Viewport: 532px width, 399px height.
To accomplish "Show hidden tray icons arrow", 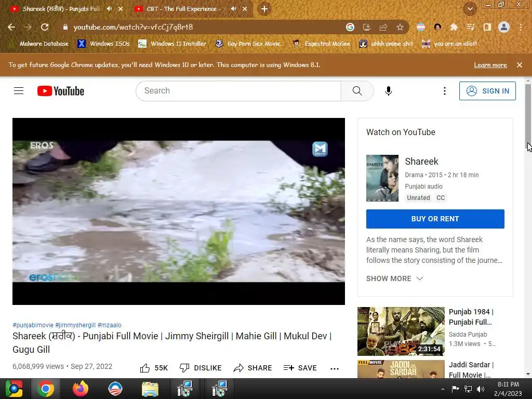I will pyautogui.click(x=443, y=389).
